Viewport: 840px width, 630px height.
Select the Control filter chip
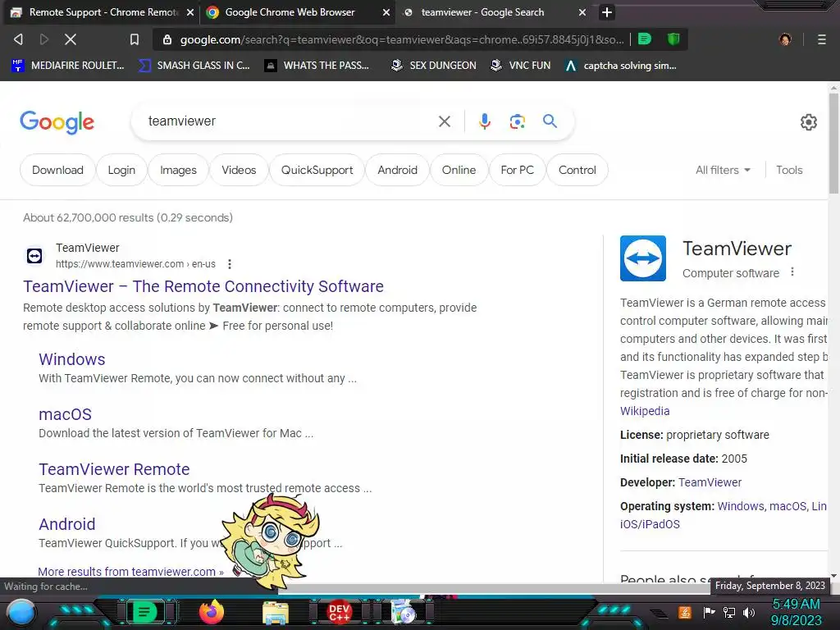[577, 170]
